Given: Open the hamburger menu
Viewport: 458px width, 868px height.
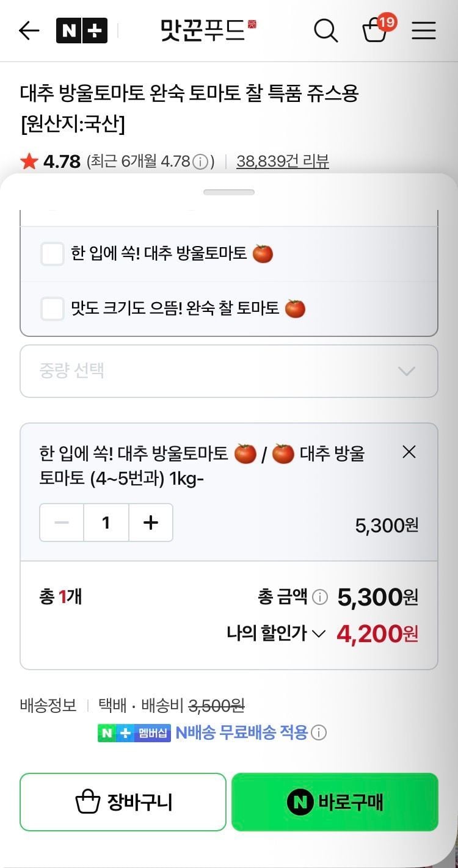Looking at the screenshot, I should pyautogui.click(x=423, y=31).
